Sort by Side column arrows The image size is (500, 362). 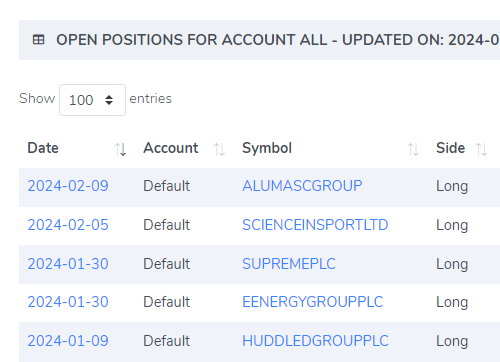tap(481, 149)
